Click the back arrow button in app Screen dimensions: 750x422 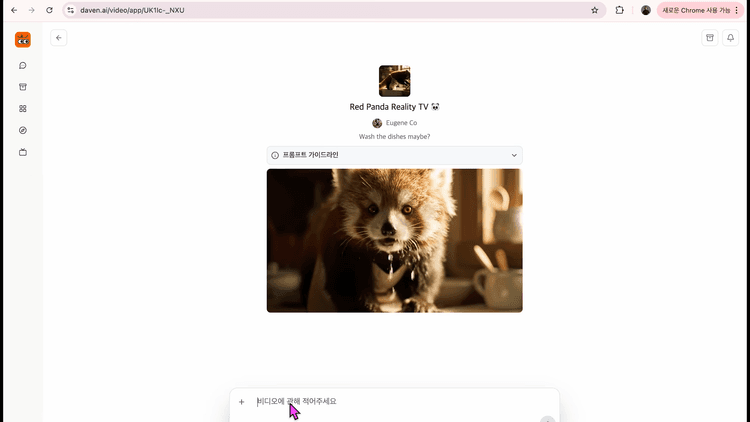pyautogui.click(x=59, y=38)
